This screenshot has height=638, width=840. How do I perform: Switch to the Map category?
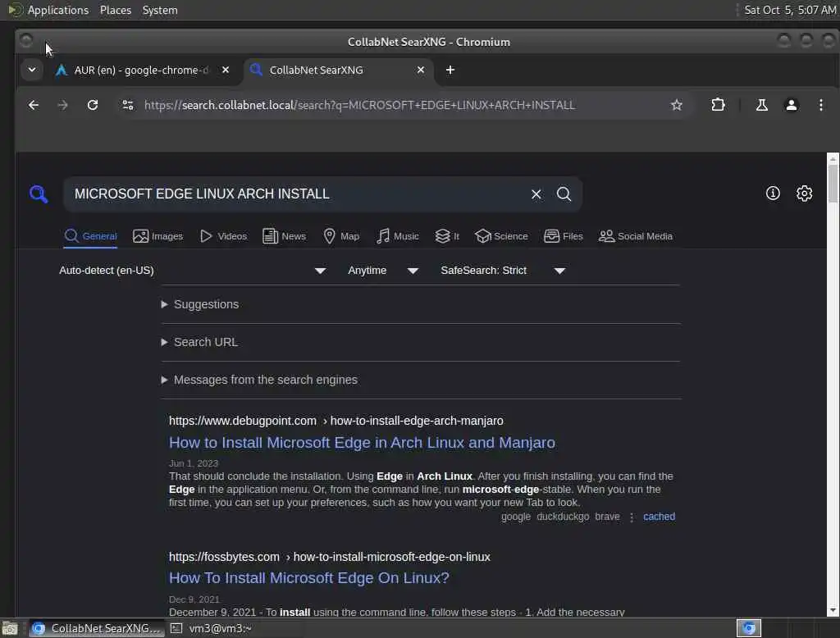tap(341, 236)
